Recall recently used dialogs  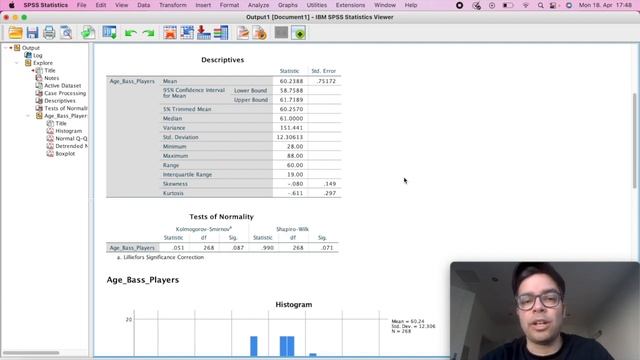[109, 33]
